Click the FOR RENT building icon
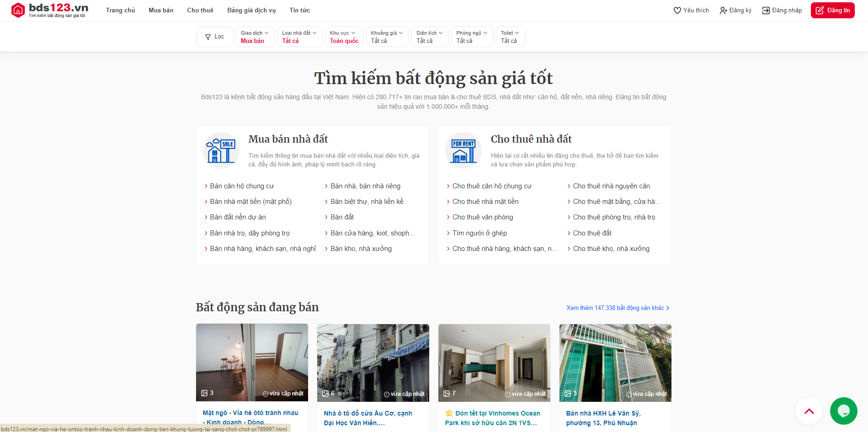The image size is (868, 432). click(x=463, y=150)
